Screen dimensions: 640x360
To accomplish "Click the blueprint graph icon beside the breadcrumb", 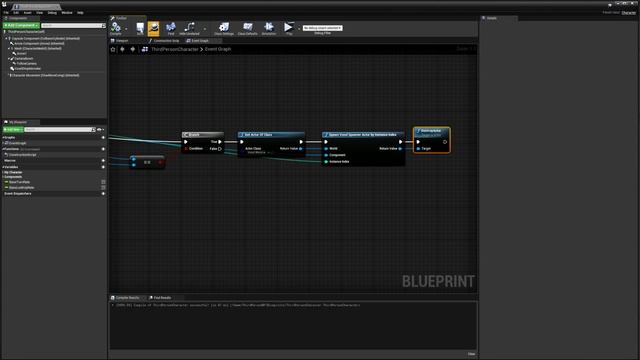I will [x=144, y=49].
